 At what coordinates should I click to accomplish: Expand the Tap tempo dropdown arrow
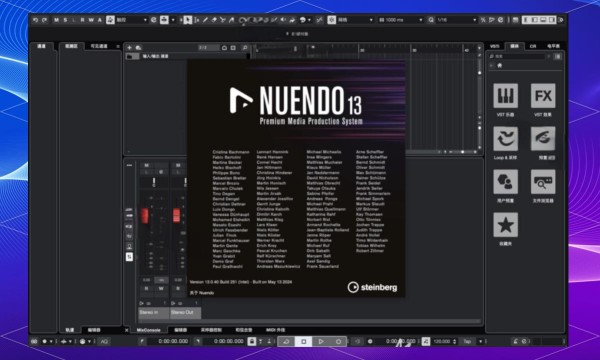tap(480, 341)
